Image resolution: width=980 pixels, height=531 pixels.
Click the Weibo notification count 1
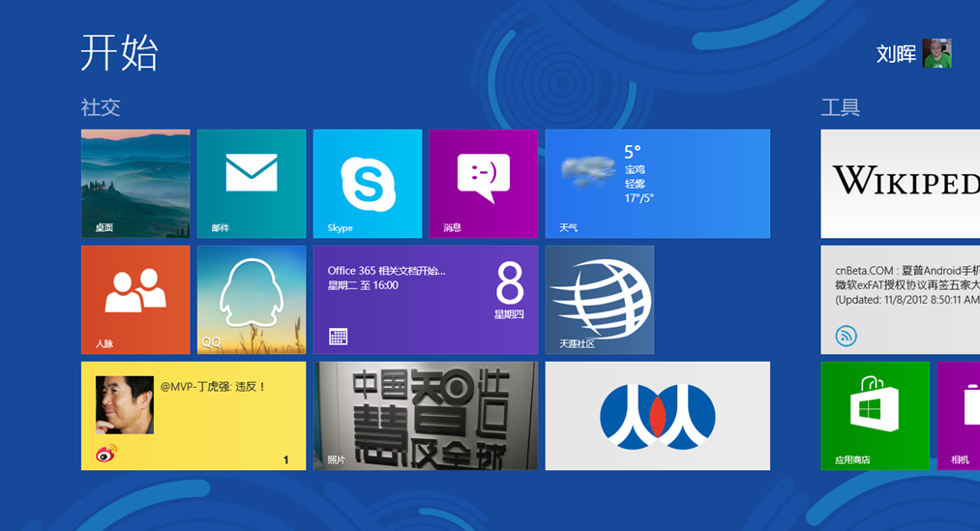[x=285, y=459]
